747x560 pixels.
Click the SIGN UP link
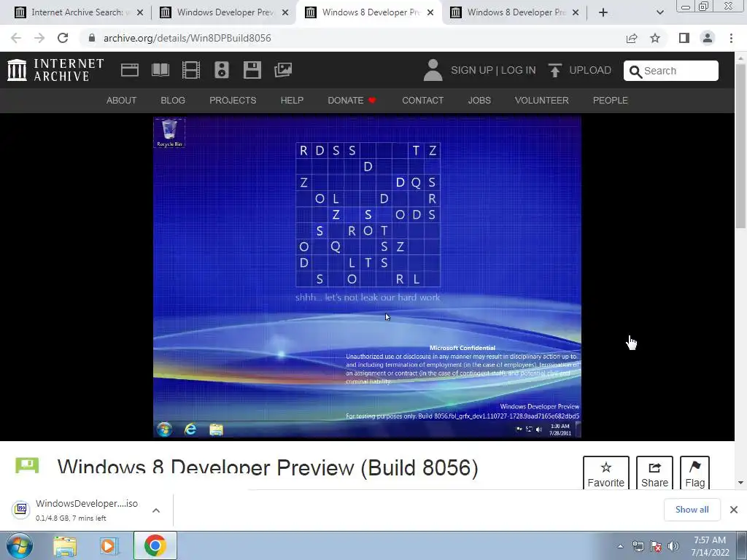click(x=472, y=71)
